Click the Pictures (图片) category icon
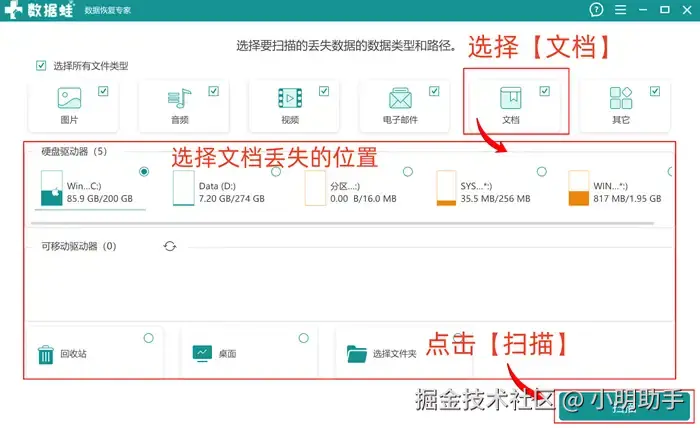Viewport: 700px width, 428px height. pyautogui.click(x=69, y=98)
